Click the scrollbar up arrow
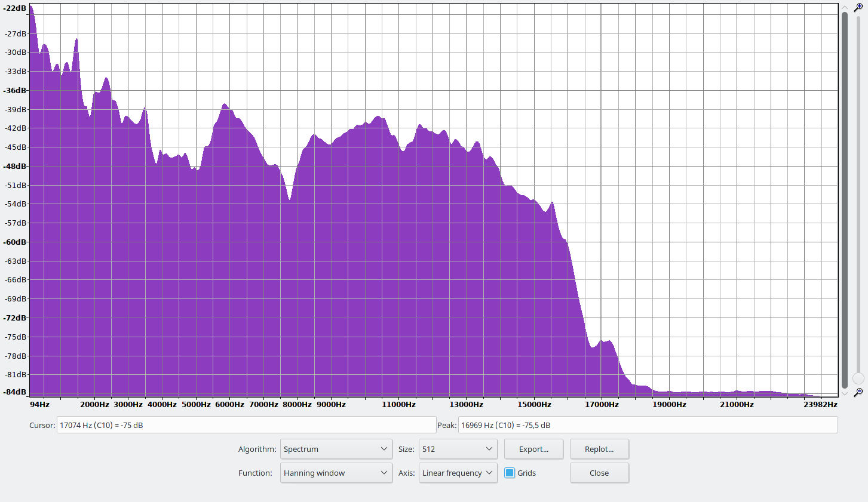868x502 pixels. point(845,7)
